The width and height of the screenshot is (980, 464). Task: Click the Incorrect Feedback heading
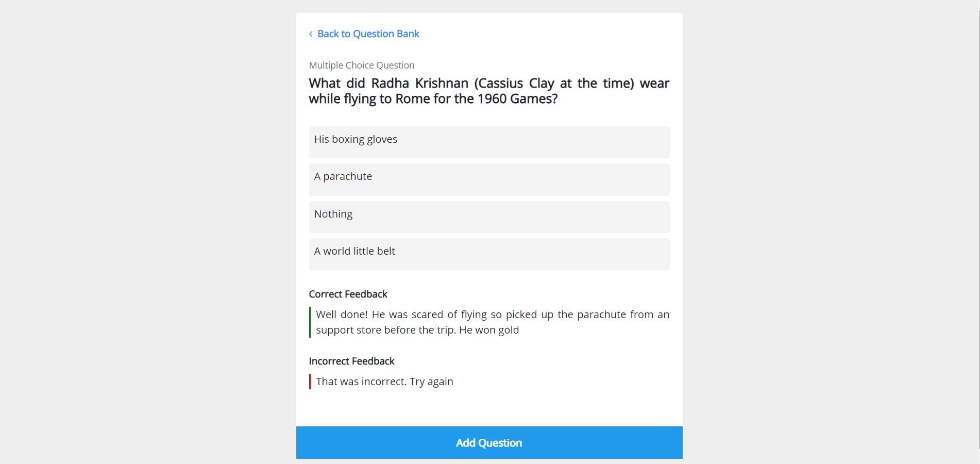coord(351,361)
